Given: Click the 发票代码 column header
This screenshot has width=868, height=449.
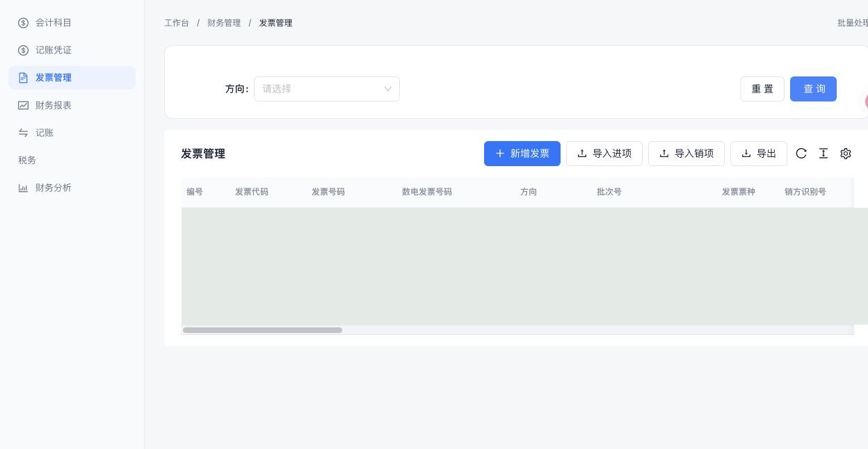Looking at the screenshot, I should 252,192.
